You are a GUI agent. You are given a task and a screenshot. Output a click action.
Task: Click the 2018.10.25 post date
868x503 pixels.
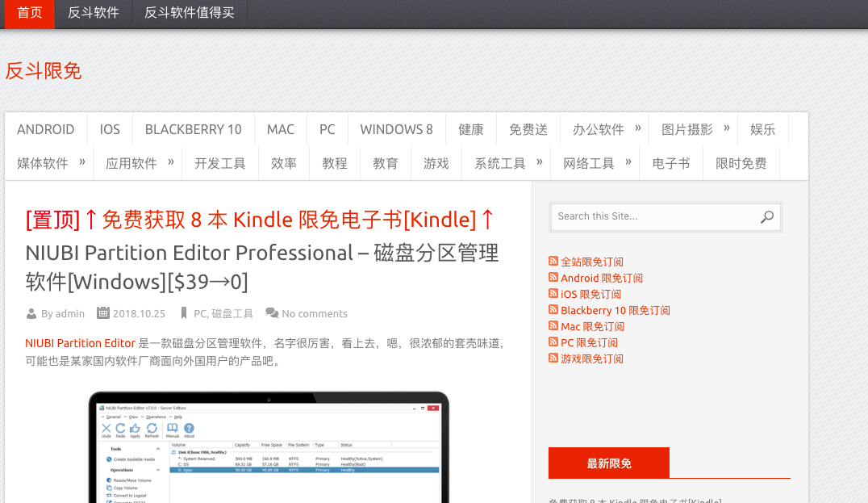pyautogui.click(x=139, y=313)
